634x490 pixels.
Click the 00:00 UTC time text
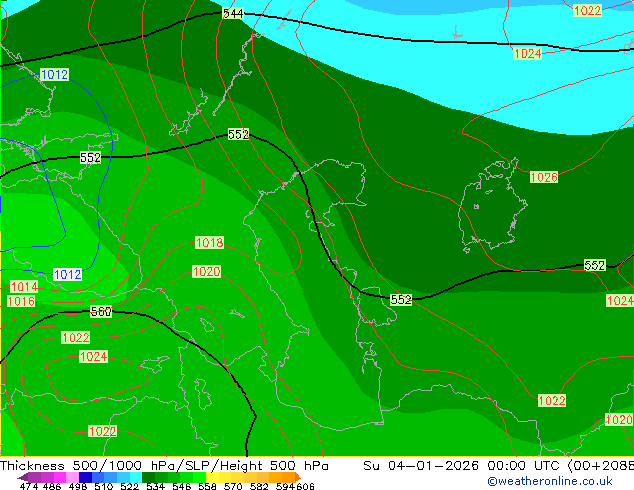point(525,466)
